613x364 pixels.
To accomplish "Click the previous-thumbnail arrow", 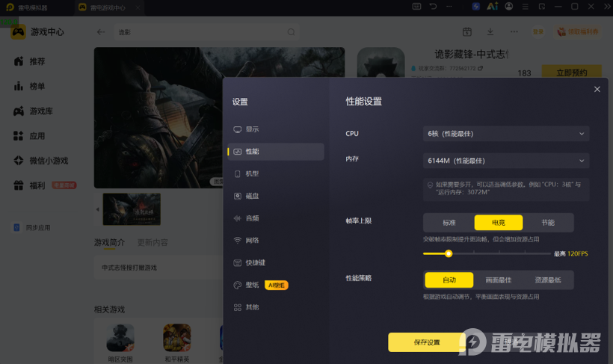I will pos(97,209).
